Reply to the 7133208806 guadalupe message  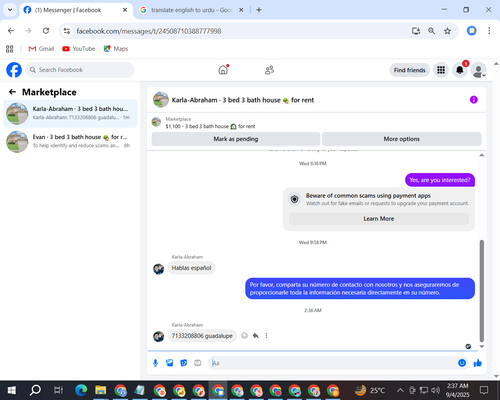(x=255, y=336)
